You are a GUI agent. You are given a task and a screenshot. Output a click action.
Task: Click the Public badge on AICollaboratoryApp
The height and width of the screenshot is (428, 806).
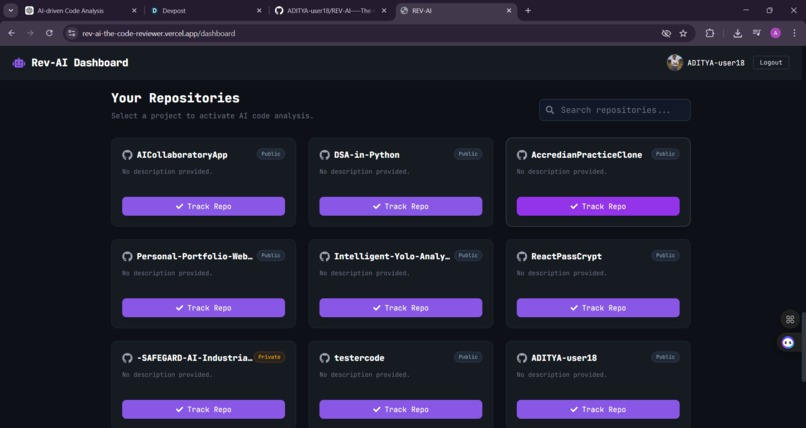pos(271,154)
